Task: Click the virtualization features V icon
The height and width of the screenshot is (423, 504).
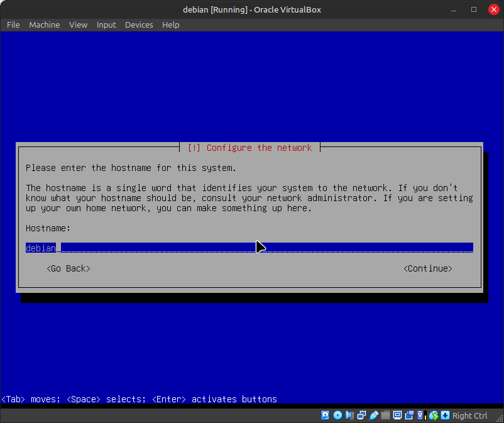Action: 421,415
